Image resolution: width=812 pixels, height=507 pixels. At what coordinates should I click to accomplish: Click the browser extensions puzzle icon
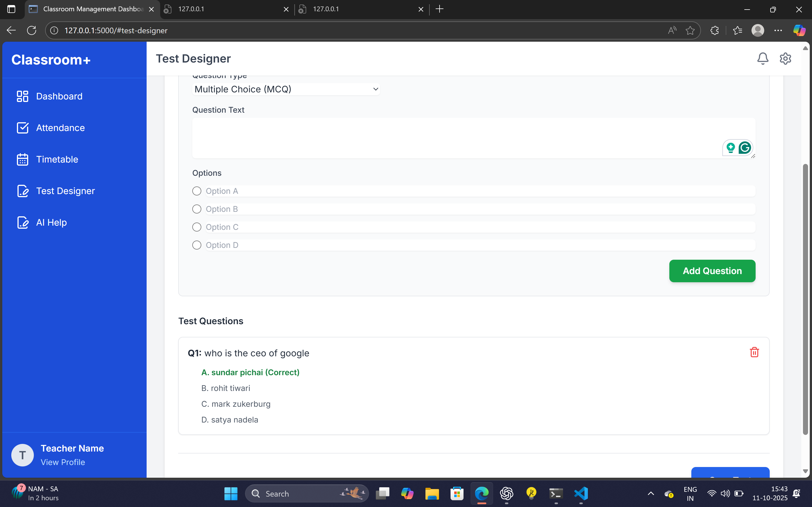[x=714, y=30]
